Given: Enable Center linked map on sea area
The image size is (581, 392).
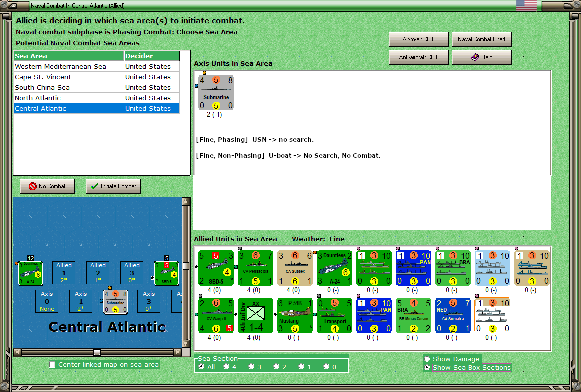Looking at the screenshot, I should tap(52, 364).
